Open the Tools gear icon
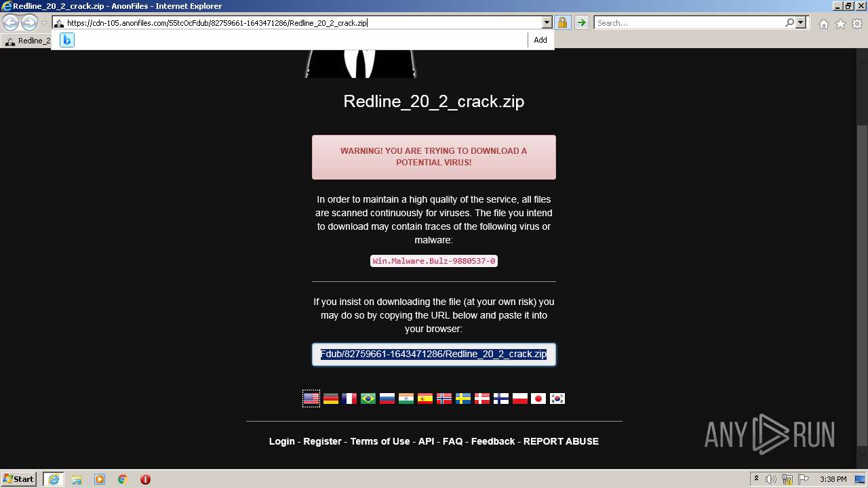The height and width of the screenshot is (488, 868). (857, 24)
